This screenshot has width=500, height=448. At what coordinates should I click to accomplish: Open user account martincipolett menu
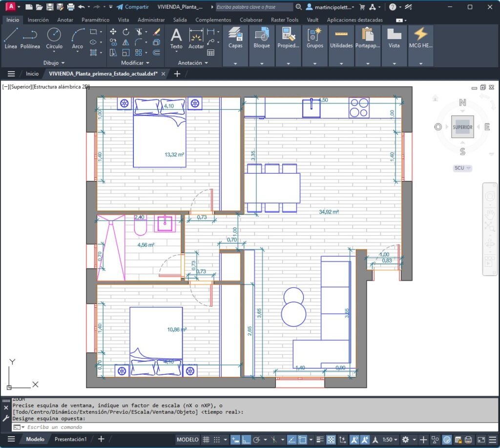click(x=330, y=7)
